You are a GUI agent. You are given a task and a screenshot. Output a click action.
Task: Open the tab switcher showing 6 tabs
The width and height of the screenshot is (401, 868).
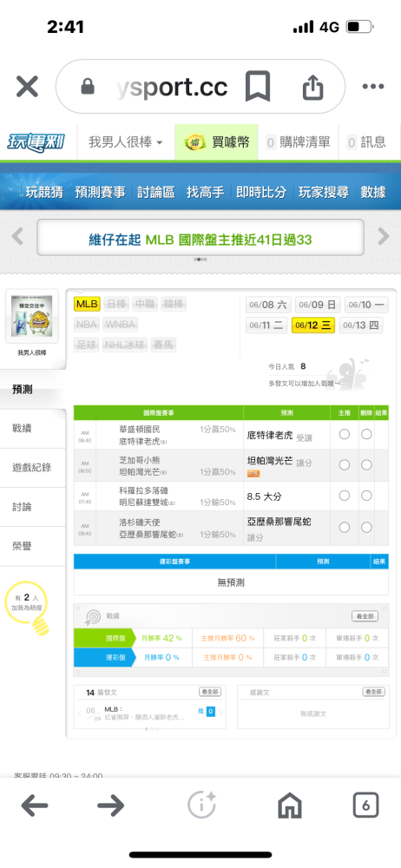(x=365, y=806)
